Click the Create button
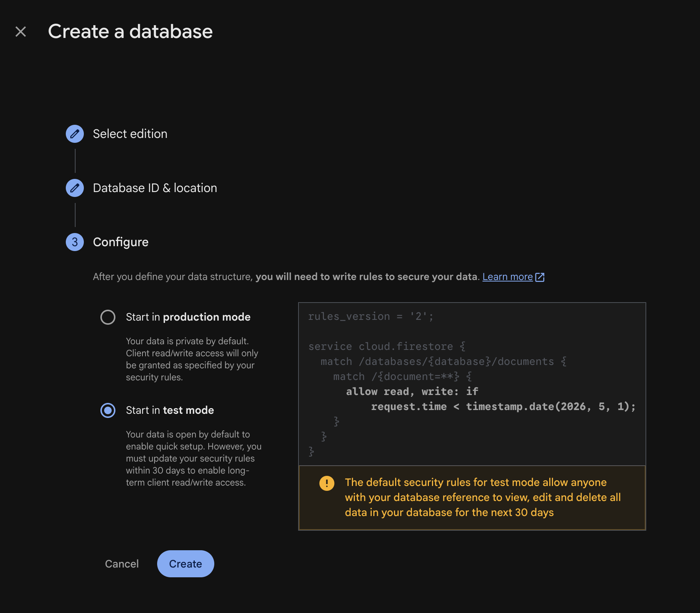Image resolution: width=700 pixels, height=613 pixels. point(185,563)
